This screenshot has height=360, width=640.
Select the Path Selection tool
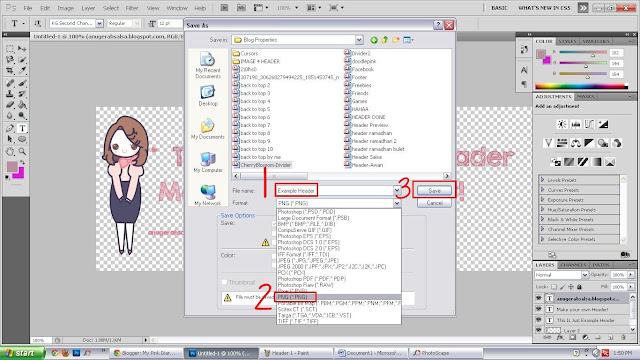click(10, 139)
